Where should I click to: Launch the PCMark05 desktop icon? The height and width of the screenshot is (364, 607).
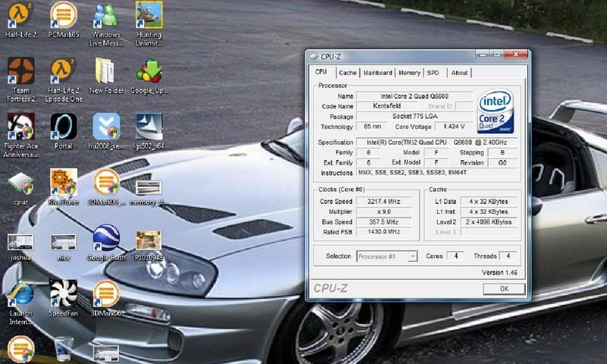64,20
